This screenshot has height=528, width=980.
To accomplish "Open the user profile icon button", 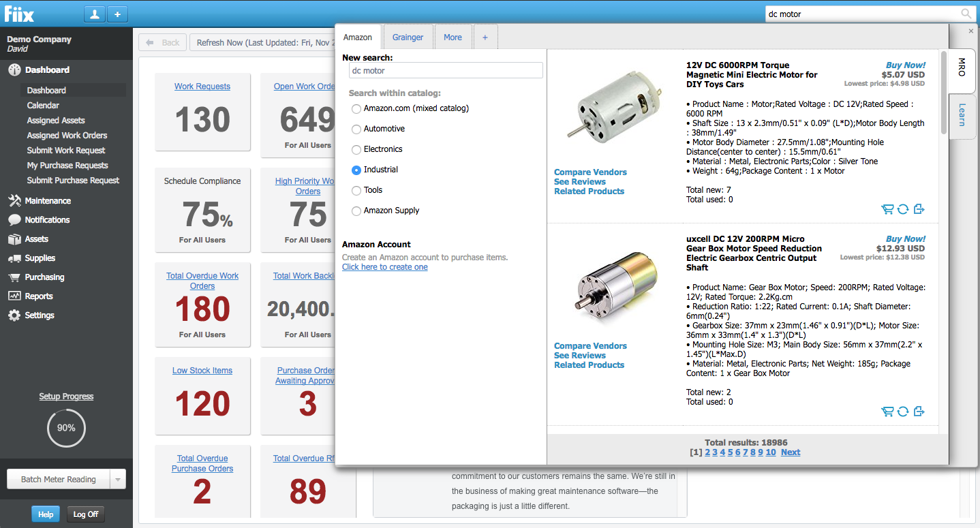I will coord(95,14).
